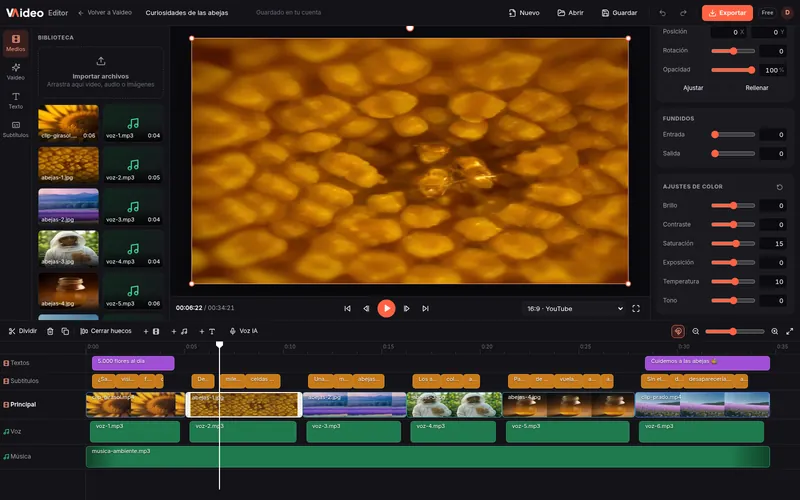The height and width of the screenshot is (500, 800).
Task: Select the musica-ambiente.mp3 track clip
Action: coord(428,457)
